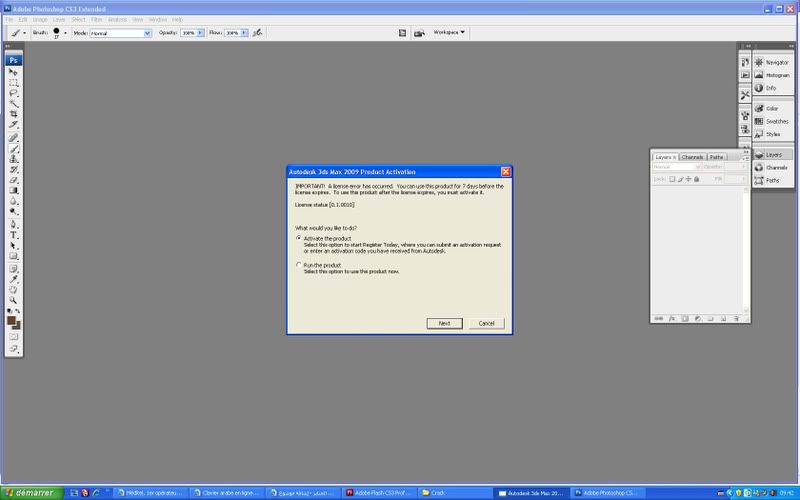Switch to Autodesk 3ds Max taskbar item

531,493
